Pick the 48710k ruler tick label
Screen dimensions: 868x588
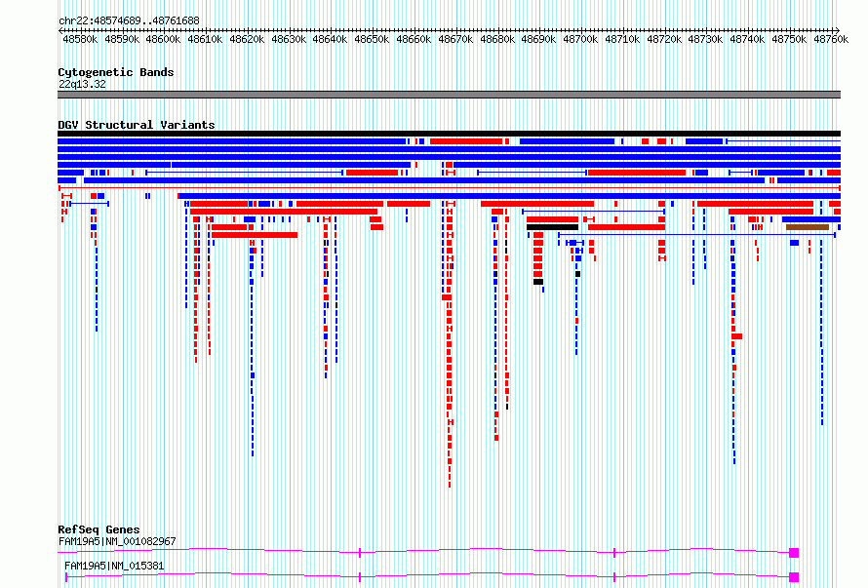(x=622, y=39)
